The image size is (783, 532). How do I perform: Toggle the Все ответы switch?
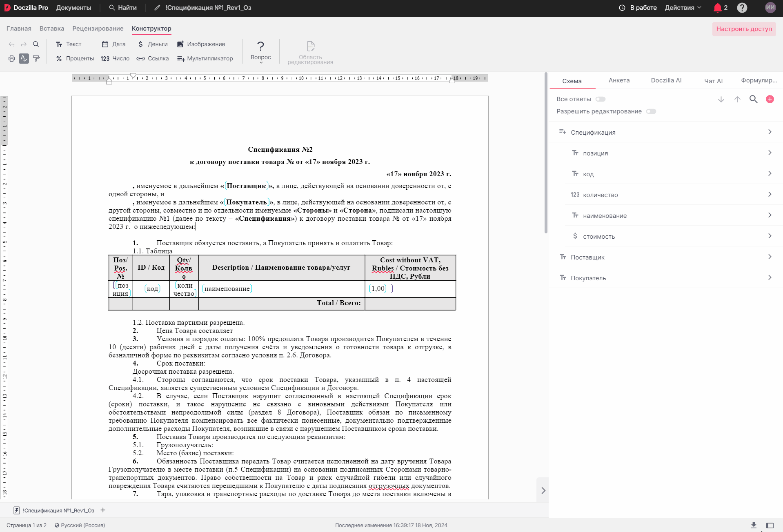(x=600, y=99)
